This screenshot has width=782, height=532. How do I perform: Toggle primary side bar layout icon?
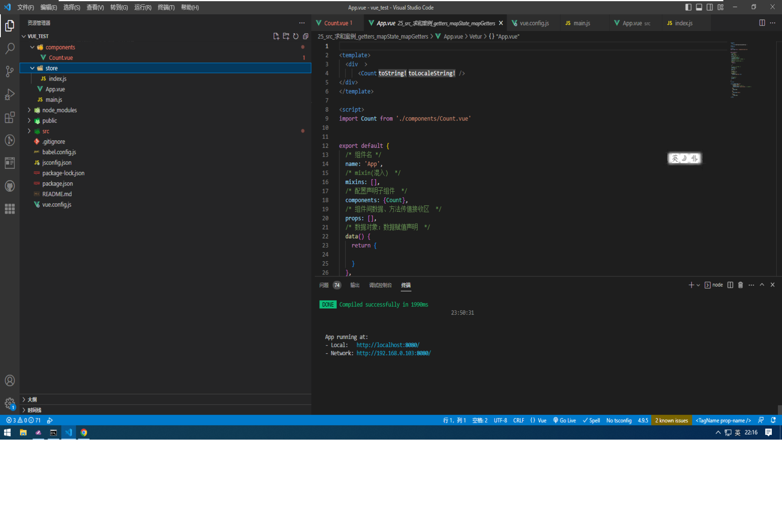688,7
